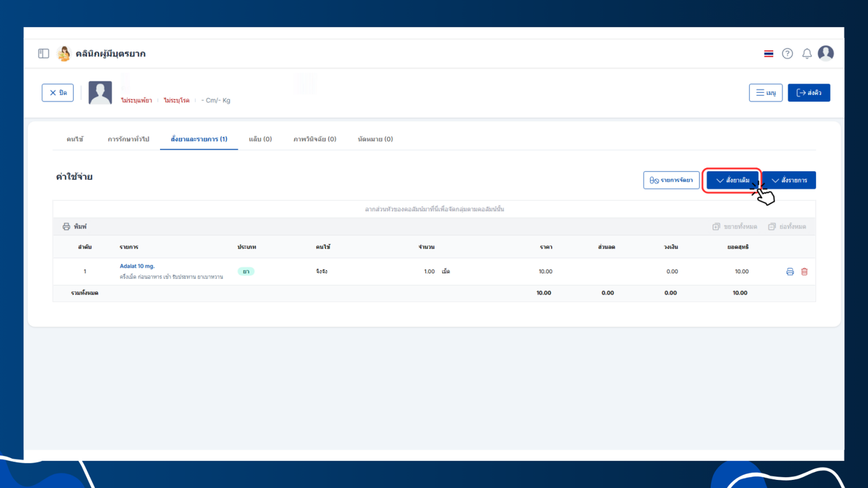Delete Adalat 10 mg. with the trash icon
868x488 pixels.
pos(804,272)
